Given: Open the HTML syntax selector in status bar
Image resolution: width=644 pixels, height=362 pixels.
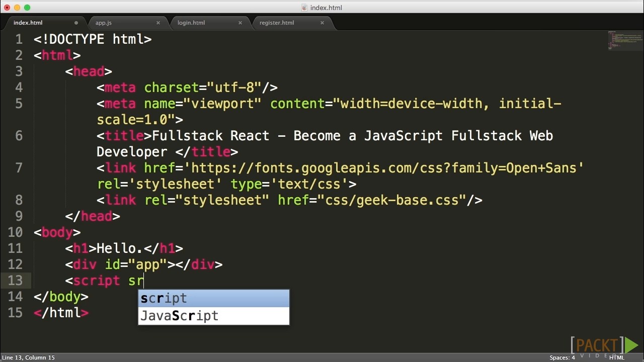Looking at the screenshot, I should (x=616, y=357).
